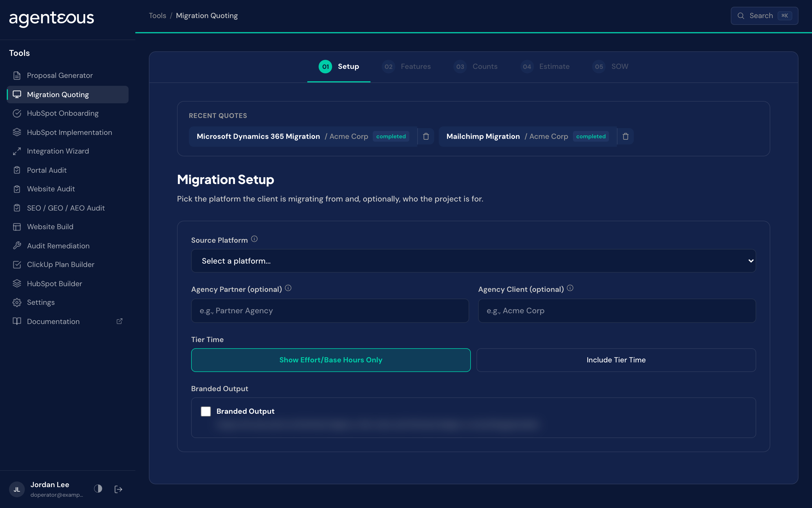Click the Source Platform info icon
Screen dimensions: 812x508
(254, 239)
